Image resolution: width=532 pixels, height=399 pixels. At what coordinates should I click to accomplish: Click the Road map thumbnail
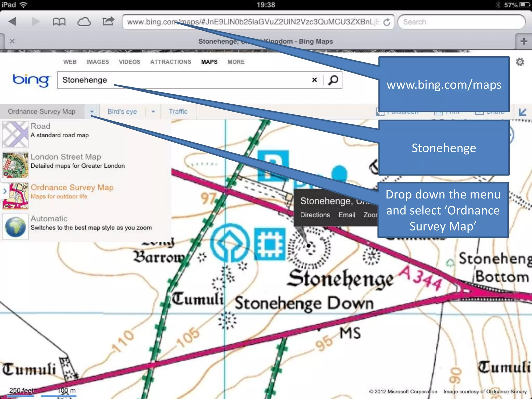click(x=15, y=134)
